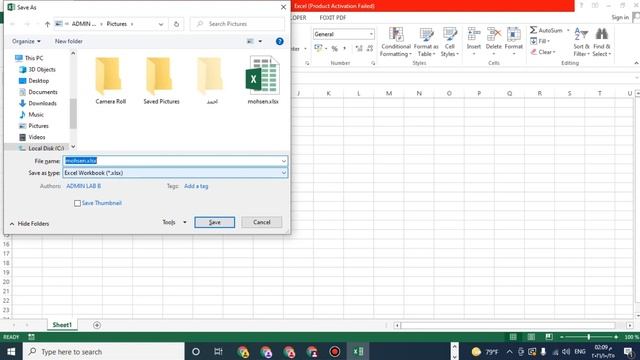The height and width of the screenshot is (360, 640).
Task: Toggle the Save Thumbnail checkbox
Action: pyautogui.click(x=78, y=203)
